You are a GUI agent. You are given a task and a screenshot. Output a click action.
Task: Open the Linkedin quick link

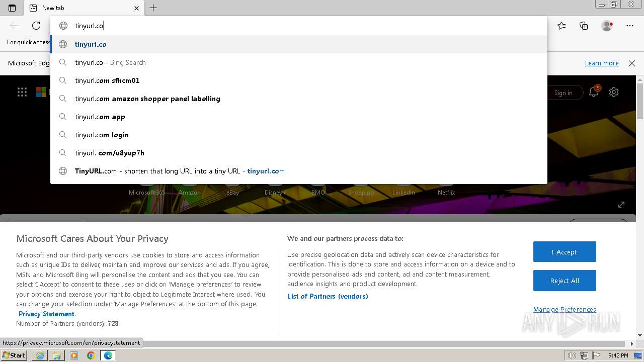(x=404, y=193)
